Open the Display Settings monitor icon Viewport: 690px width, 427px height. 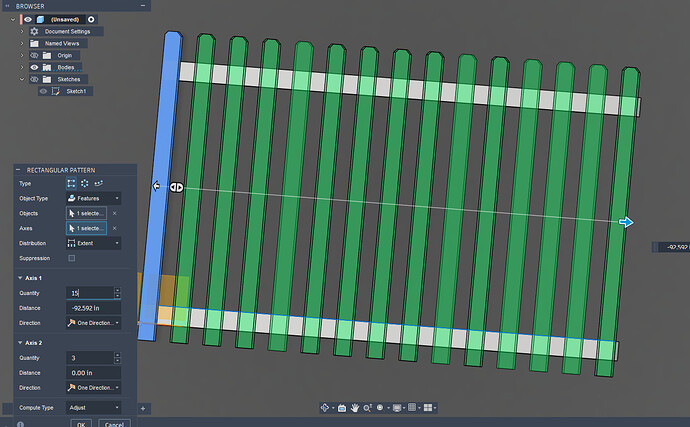click(397, 408)
